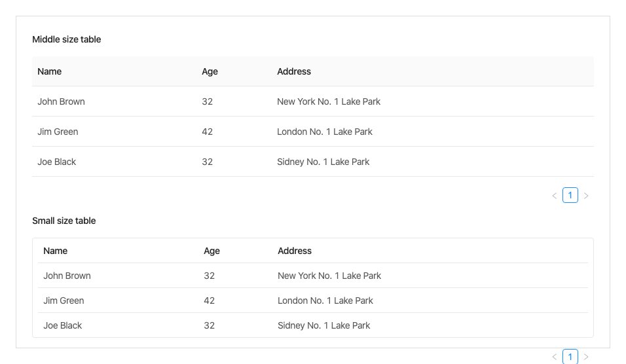Click Name column header in small size table
626x364 pixels.
tap(56, 251)
